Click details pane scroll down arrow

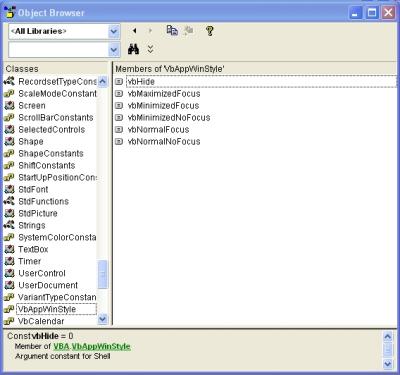(x=387, y=363)
